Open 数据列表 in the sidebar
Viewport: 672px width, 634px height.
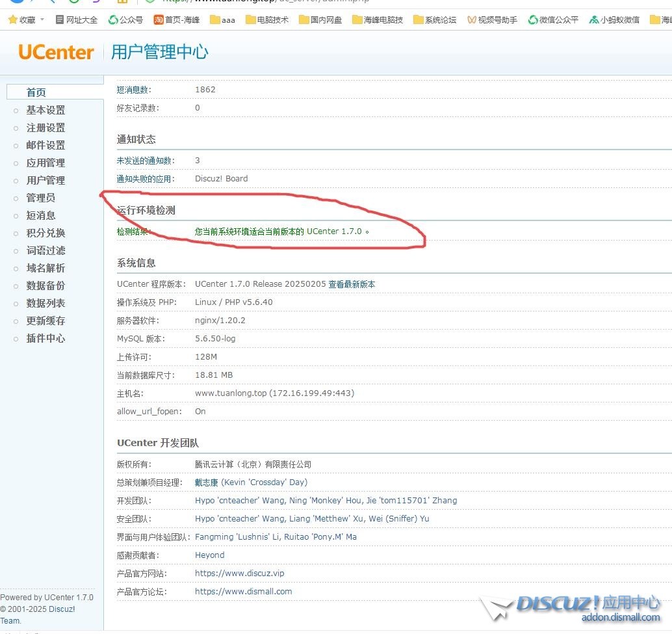[45, 303]
